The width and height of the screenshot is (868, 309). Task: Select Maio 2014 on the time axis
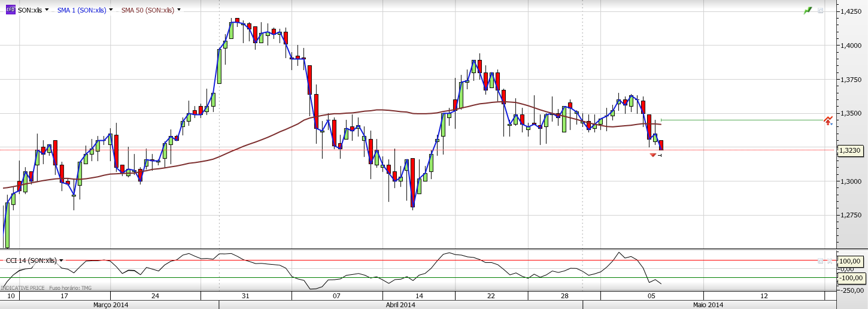click(708, 305)
